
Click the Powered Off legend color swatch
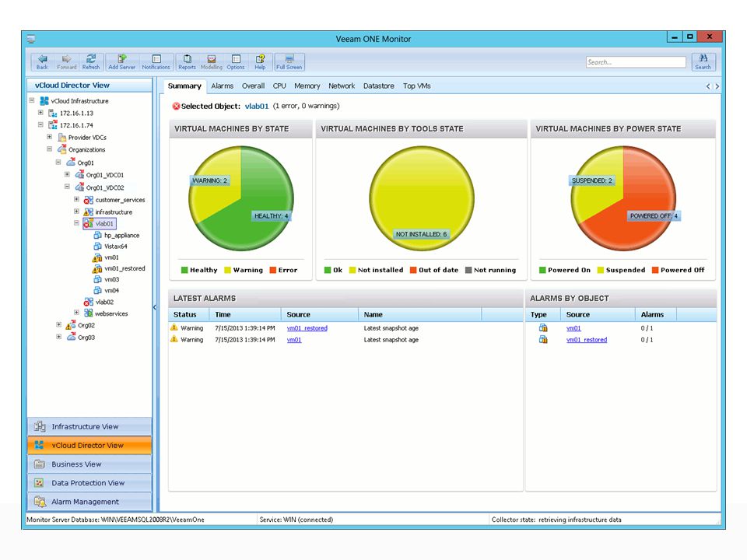coord(655,270)
